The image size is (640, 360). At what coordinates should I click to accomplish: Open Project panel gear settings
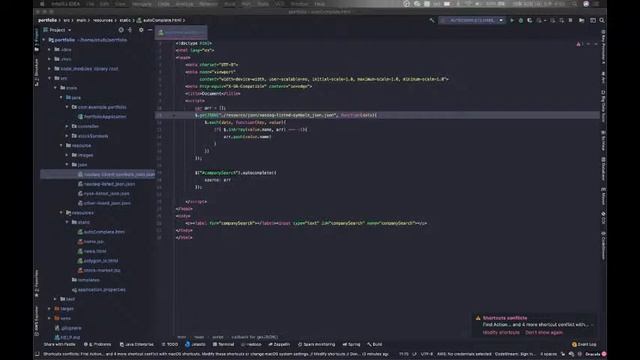[141, 30]
